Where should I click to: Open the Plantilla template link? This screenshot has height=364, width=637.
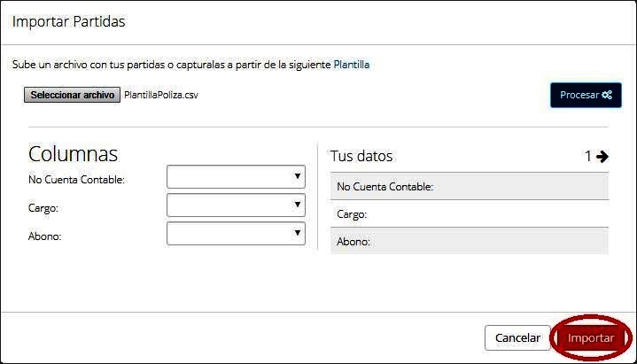tap(352, 65)
